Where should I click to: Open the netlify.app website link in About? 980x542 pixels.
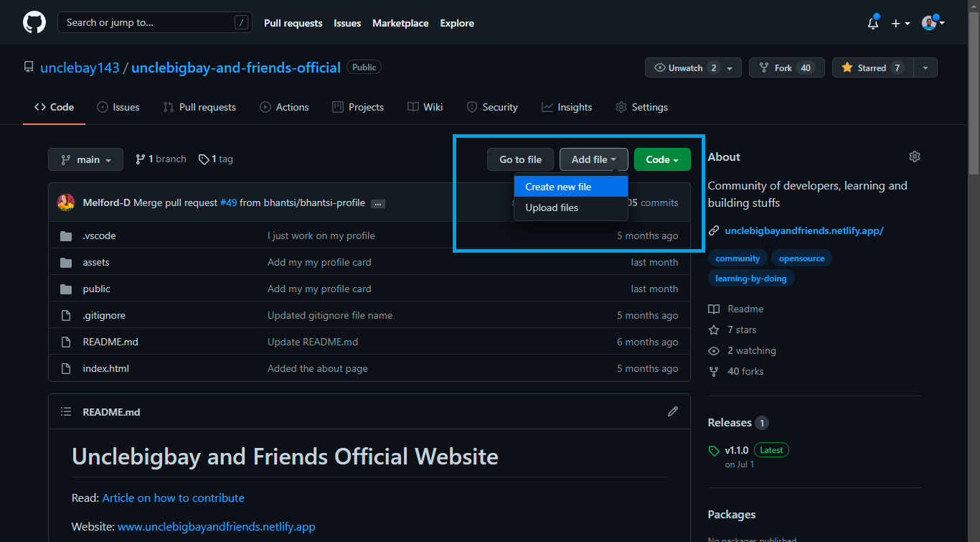(x=804, y=230)
